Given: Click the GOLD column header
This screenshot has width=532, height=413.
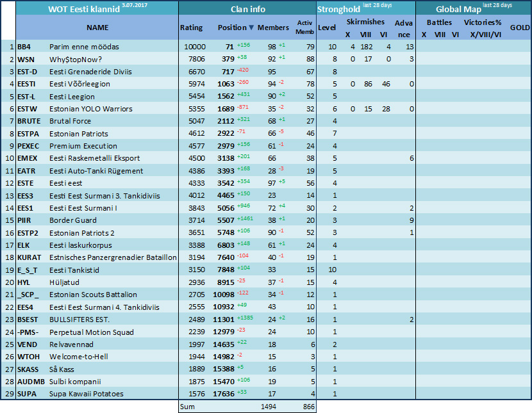Looking at the screenshot, I should click(x=520, y=28).
